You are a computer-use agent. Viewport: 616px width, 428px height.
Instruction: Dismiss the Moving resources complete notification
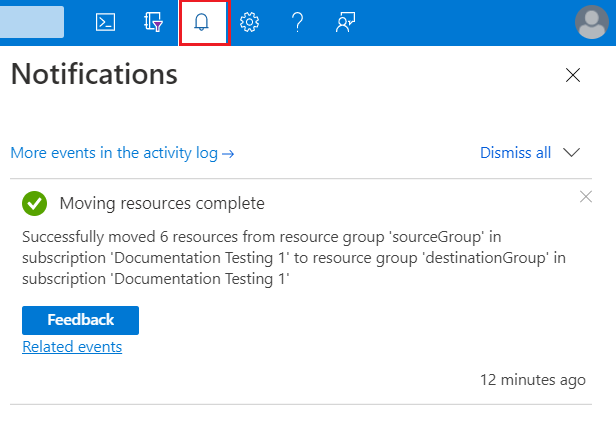point(586,197)
